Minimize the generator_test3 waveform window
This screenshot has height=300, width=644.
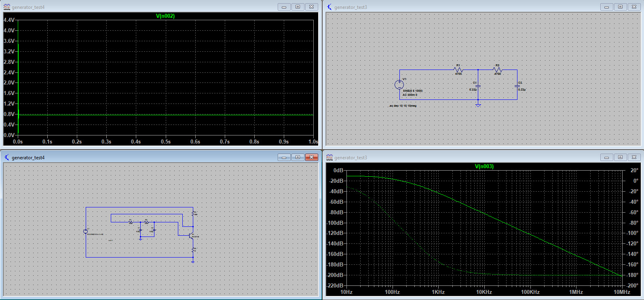[x=607, y=157]
